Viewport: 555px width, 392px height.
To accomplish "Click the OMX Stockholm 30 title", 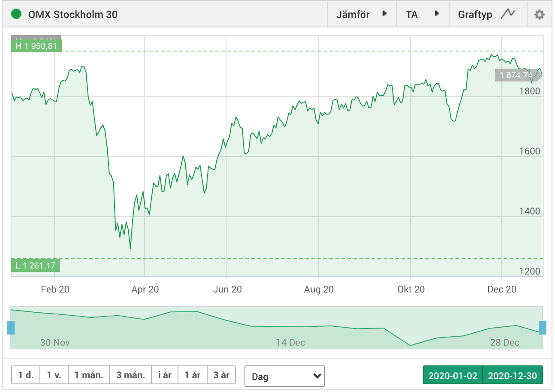I will click(73, 15).
